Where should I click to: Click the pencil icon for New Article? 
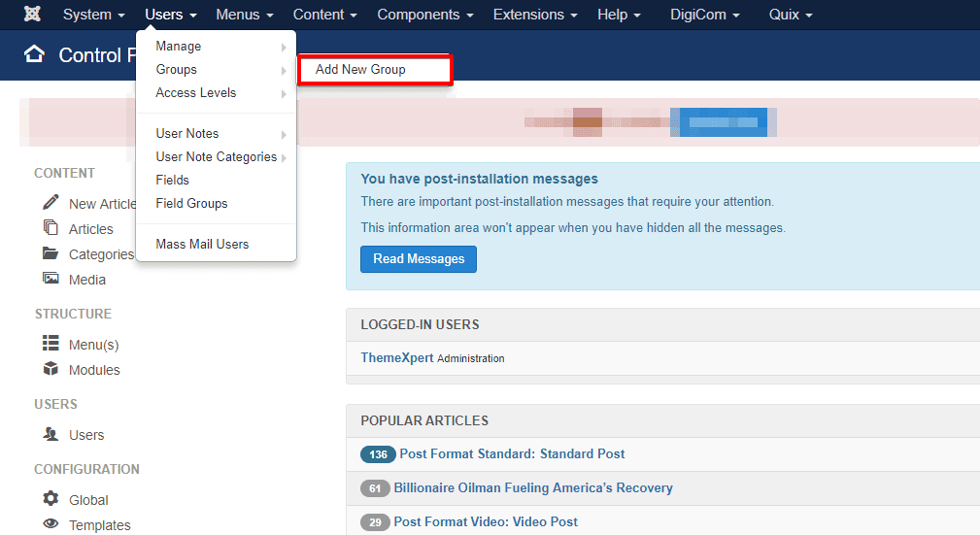pos(51,202)
